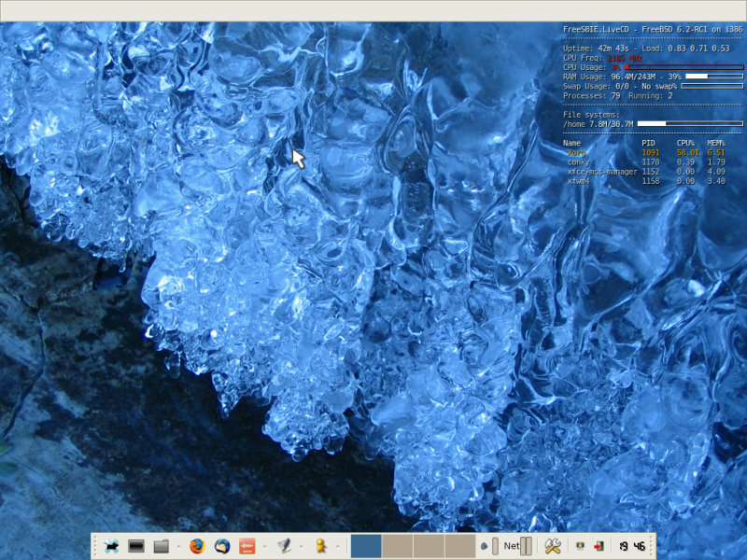This screenshot has height=560, width=747.
Task: Launch Firefox web browser
Action: [x=196, y=546]
